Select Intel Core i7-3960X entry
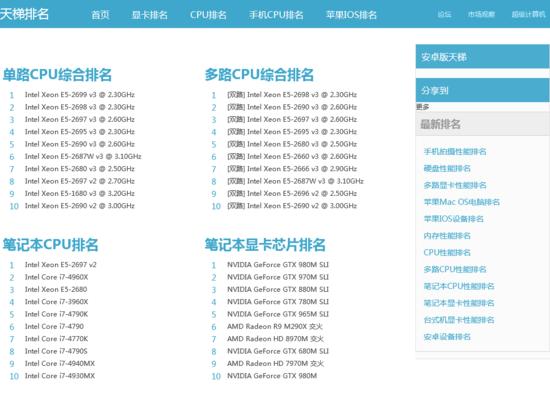This screenshot has width=550, height=400. pyautogui.click(x=56, y=302)
